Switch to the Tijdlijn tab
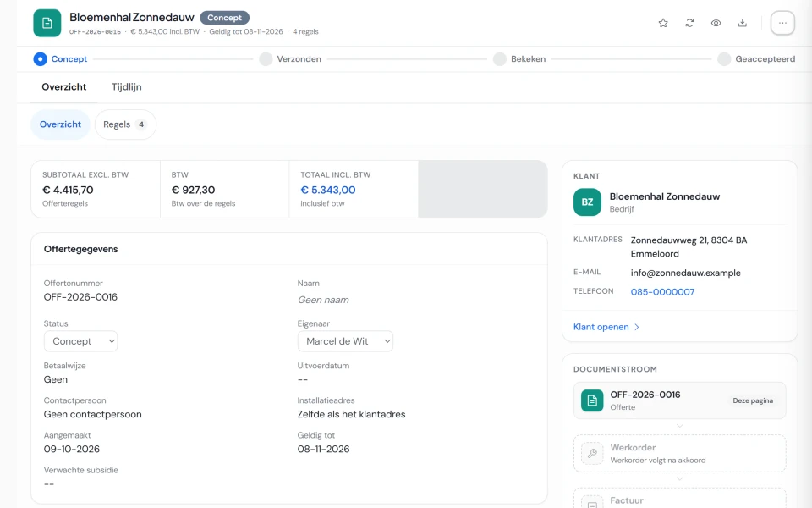Image resolution: width=812 pixels, height=508 pixels. [x=126, y=87]
